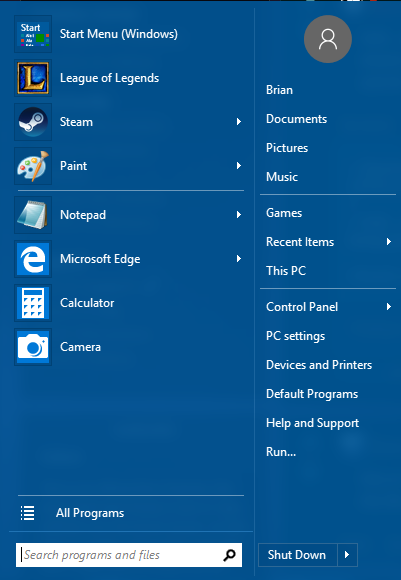
Task: Click the League of Legends label
Action: pos(109,78)
